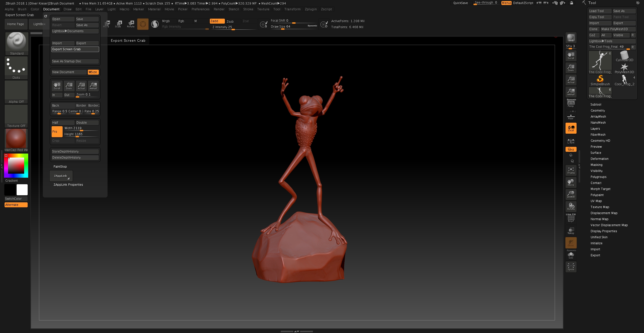Viewport: 644px width, 333px height.
Task: Click StoreDepthHistory button
Action: pyautogui.click(x=75, y=152)
